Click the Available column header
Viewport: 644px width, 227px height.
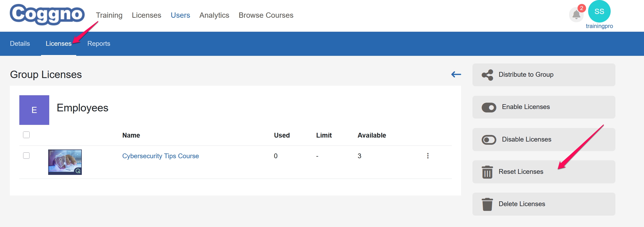(x=372, y=135)
